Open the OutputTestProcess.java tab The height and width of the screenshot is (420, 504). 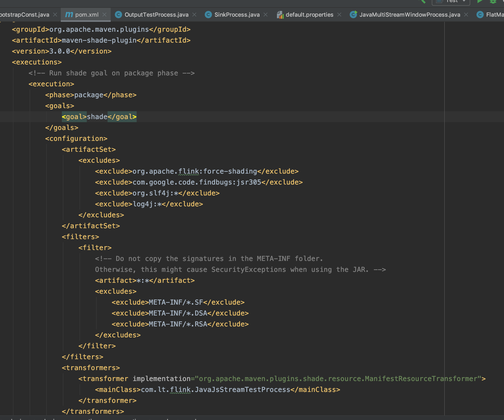click(x=156, y=15)
